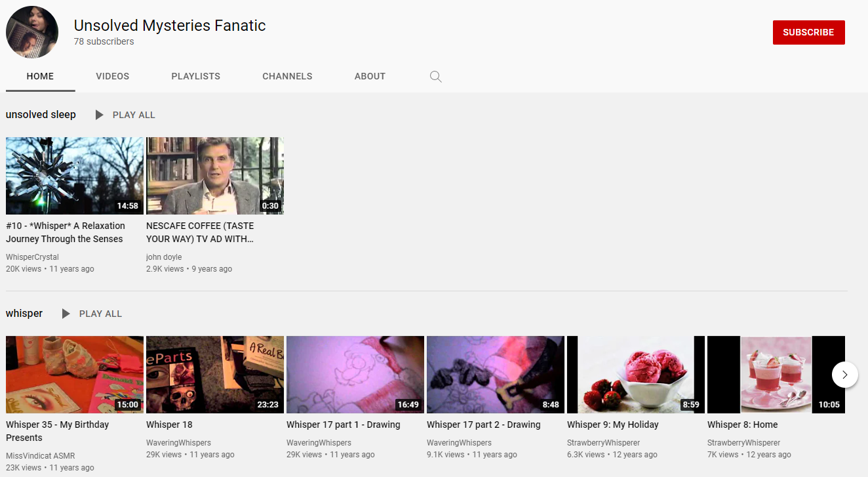Click 'Whisper 17 part 2 - Drawing' title

point(484,425)
